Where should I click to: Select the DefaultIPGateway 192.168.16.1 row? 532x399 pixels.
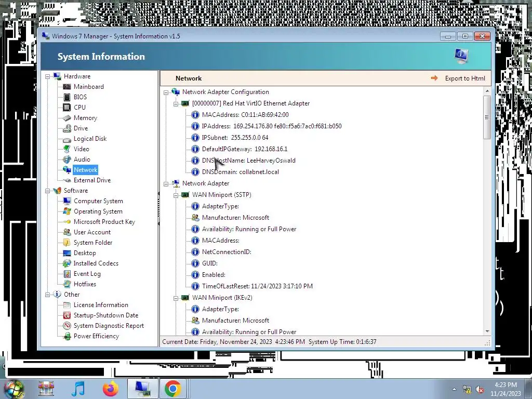click(x=244, y=149)
